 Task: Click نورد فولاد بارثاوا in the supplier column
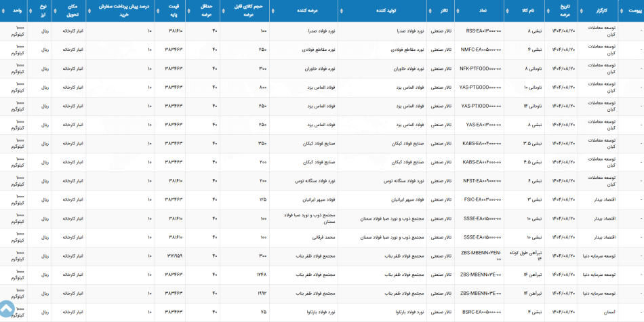(x=321, y=313)
